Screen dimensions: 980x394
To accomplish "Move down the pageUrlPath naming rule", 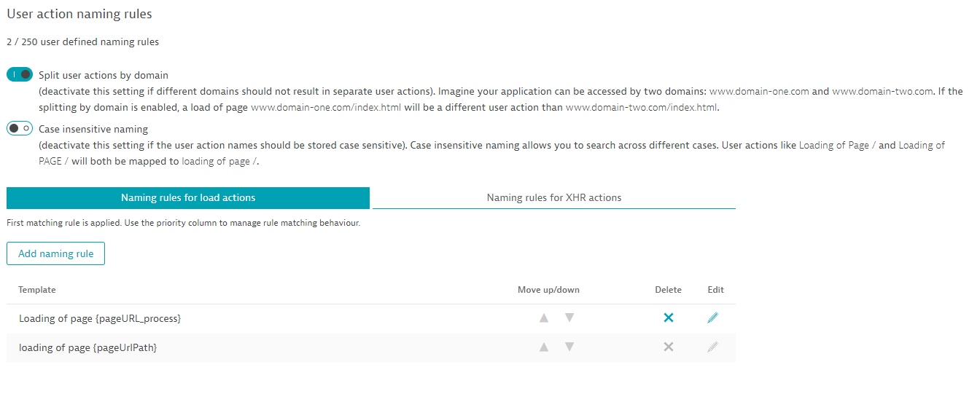I will coord(569,347).
